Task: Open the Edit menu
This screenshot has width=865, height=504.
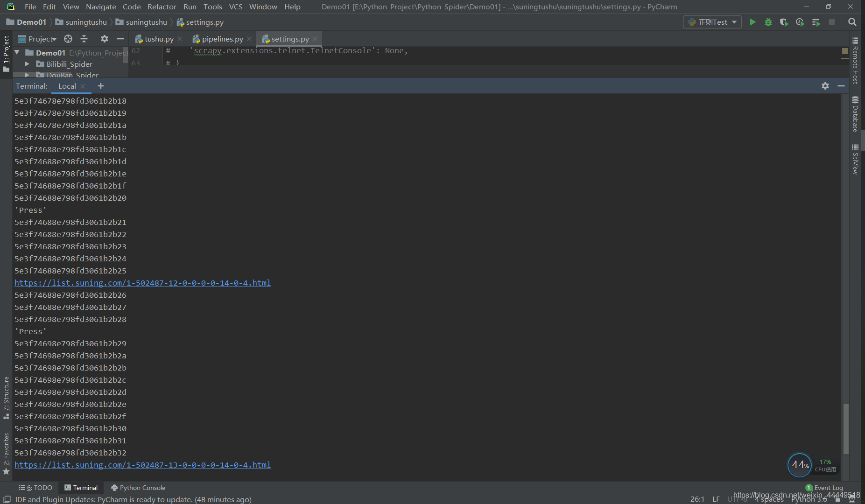Action: tap(49, 7)
